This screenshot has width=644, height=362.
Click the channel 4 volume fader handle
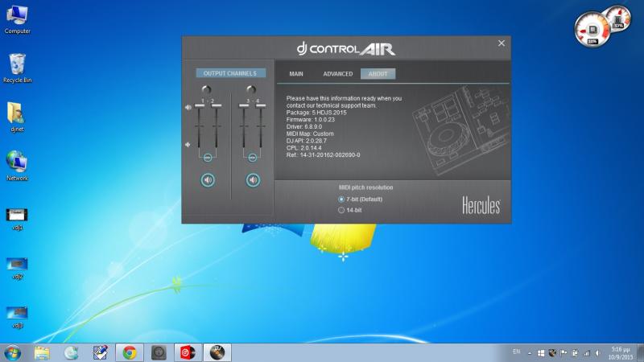pos(260,105)
